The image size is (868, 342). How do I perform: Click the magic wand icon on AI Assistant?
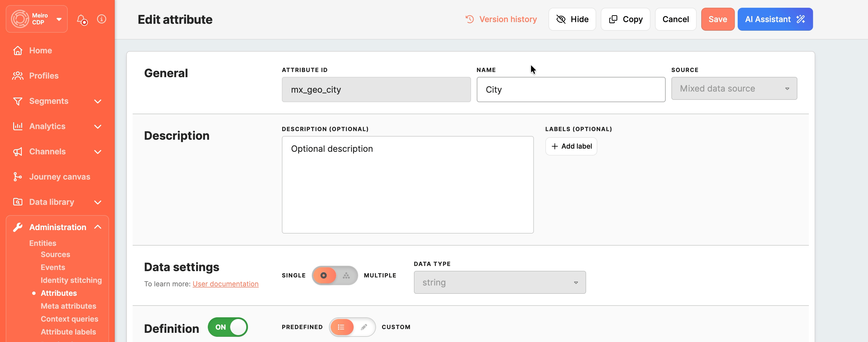pos(801,19)
